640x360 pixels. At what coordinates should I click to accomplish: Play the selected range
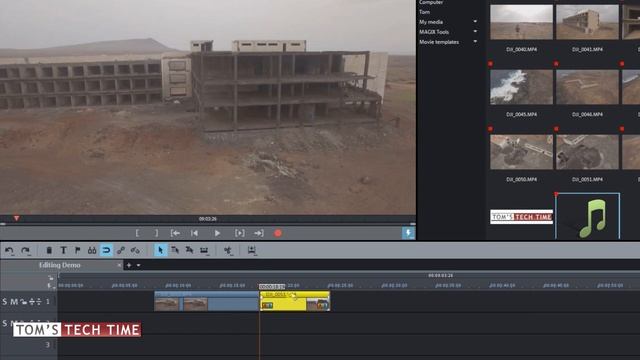click(x=240, y=233)
